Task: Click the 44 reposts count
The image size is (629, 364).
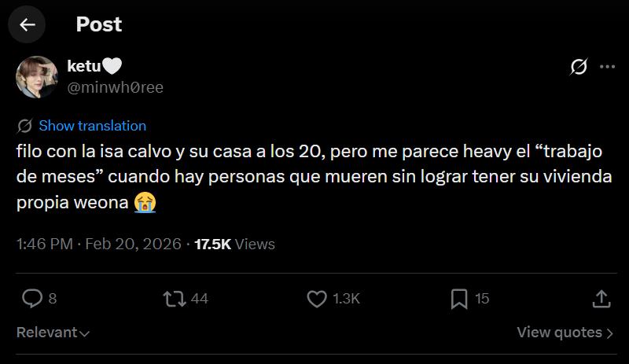Action: [x=199, y=299]
